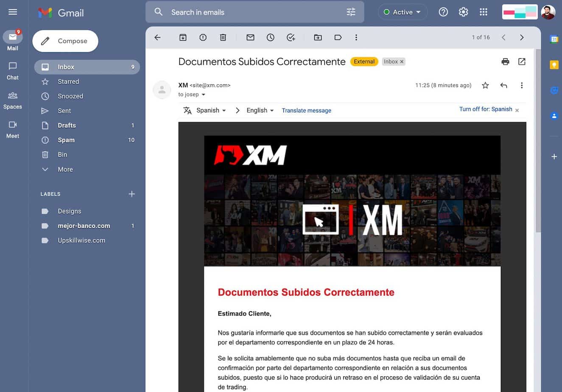
Task: Star this XM message
Action: point(485,85)
